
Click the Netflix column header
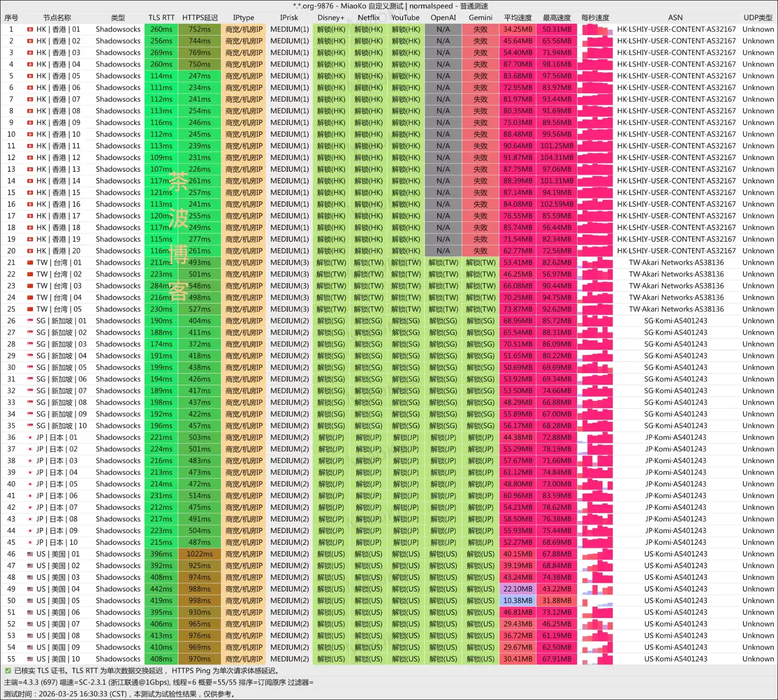pos(369,18)
